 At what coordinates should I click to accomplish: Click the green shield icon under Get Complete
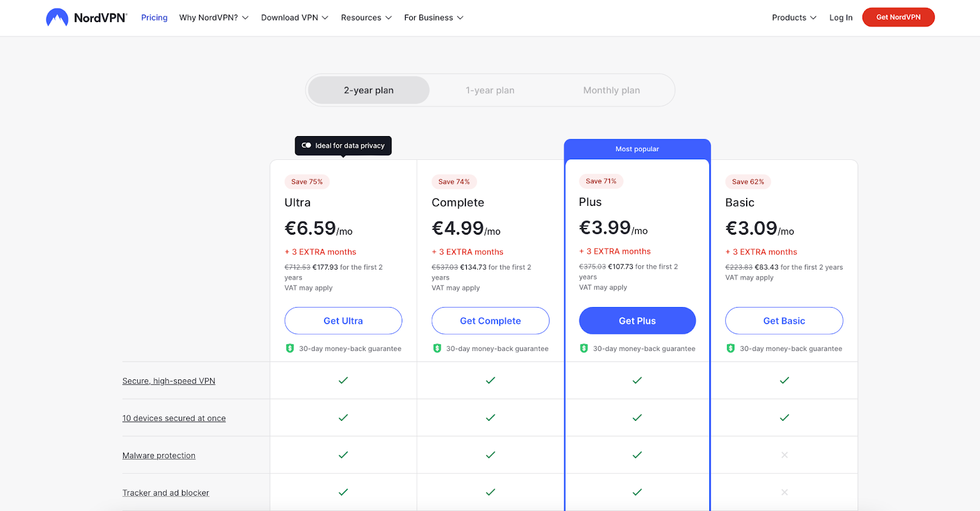[437, 349]
